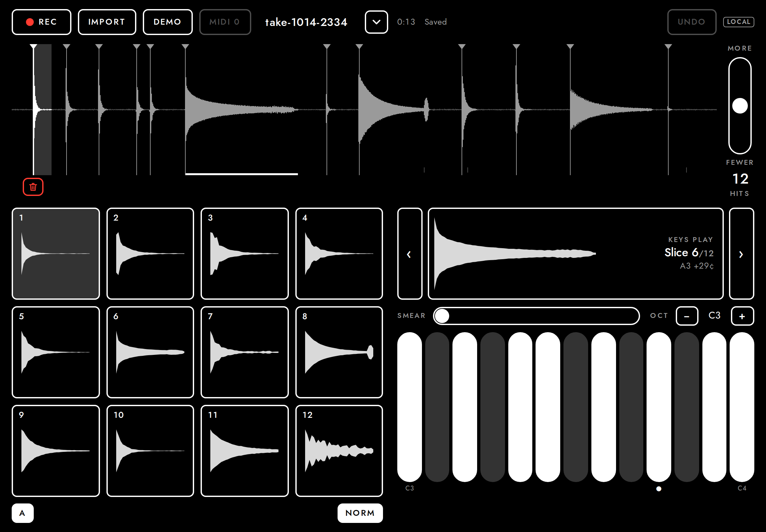Trigger slice pad 8

(339, 352)
